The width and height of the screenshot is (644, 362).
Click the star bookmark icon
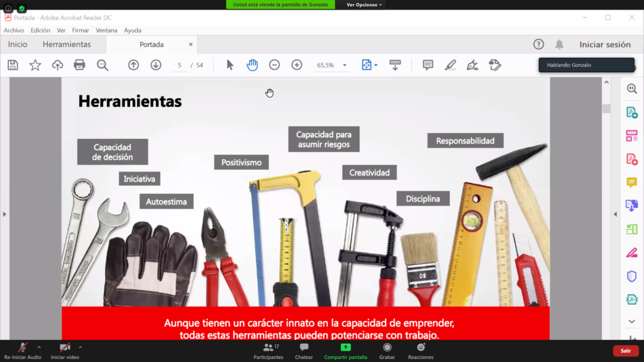(x=35, y=65)
